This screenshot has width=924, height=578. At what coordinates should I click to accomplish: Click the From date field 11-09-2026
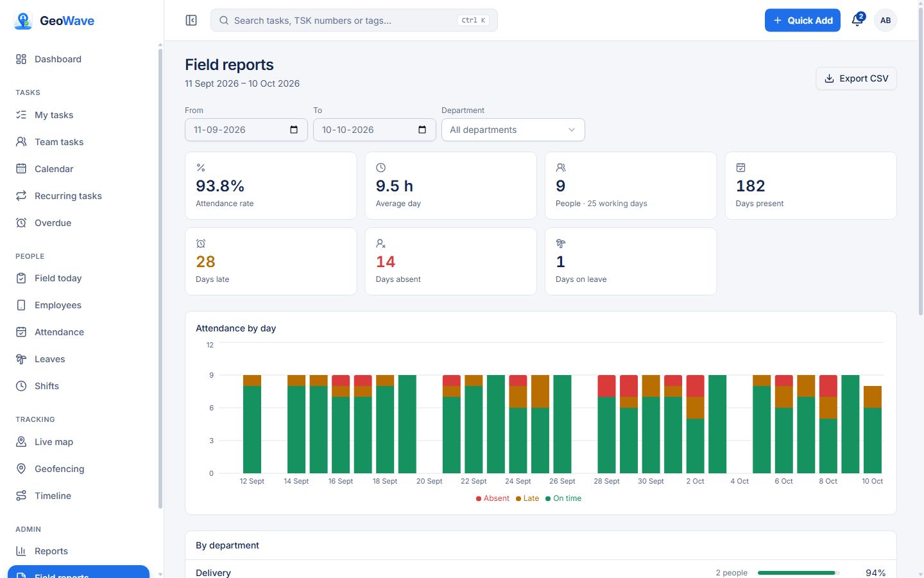coord(246,130)
